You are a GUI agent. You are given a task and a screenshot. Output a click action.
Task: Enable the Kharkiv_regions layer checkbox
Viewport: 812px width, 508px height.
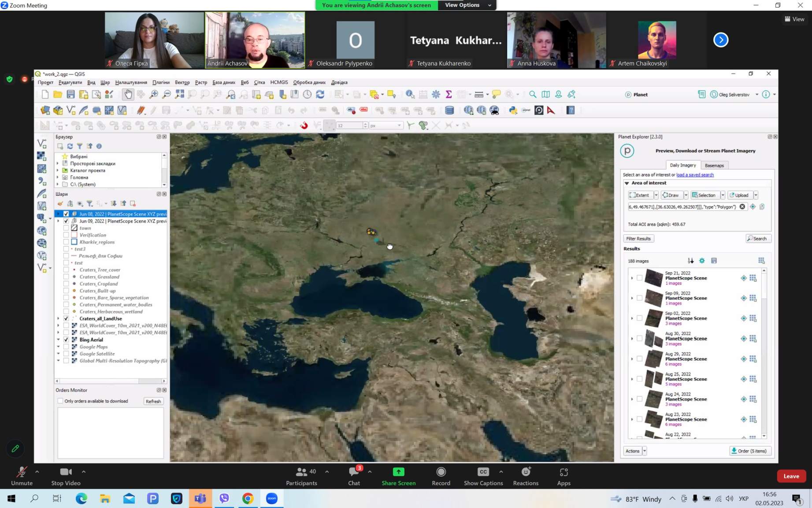[66, 242]
